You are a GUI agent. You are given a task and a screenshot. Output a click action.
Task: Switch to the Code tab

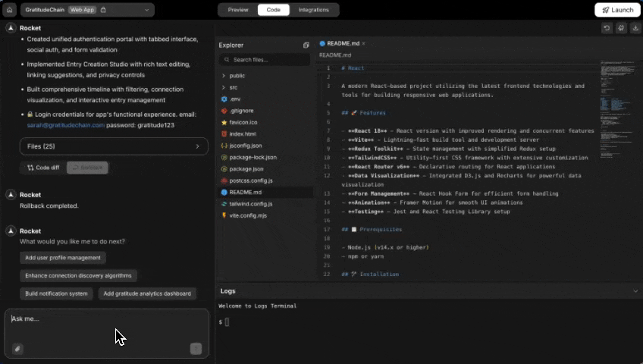point(273,10)
